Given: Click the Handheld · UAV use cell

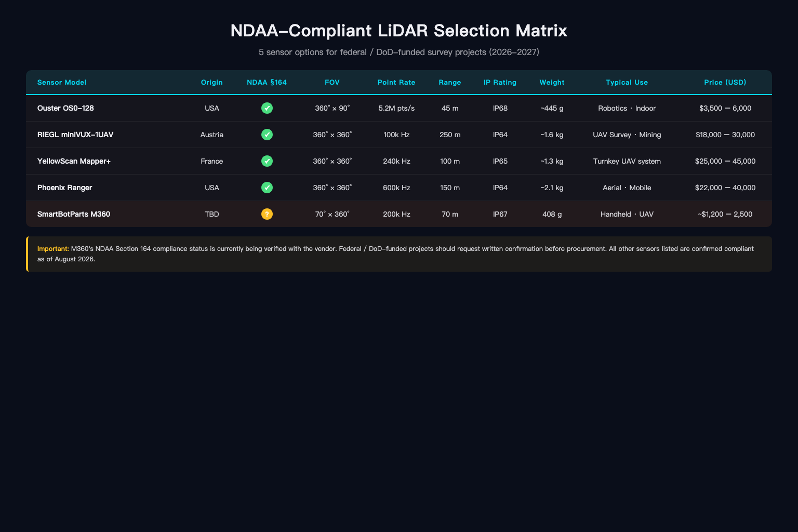Looking at the screenshot, I should [x=627, y=214].
